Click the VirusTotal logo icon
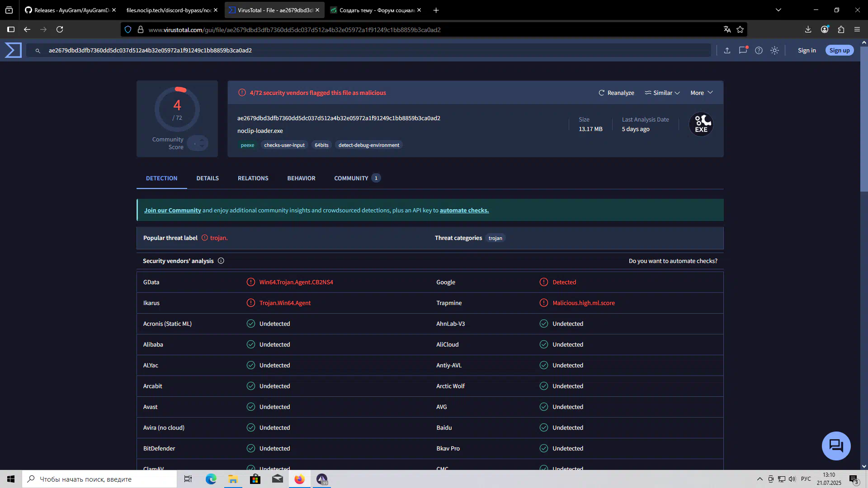Viewport: 868px width, 488px height. click(x=13, y=50)
